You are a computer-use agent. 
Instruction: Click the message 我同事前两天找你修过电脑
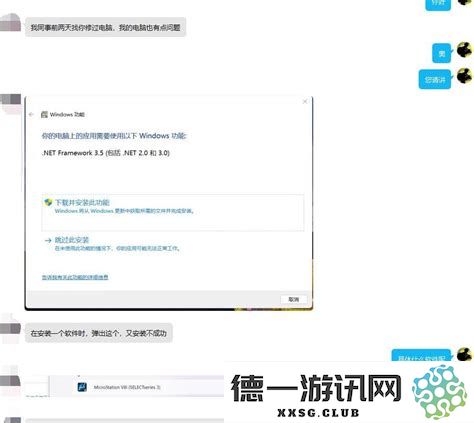coord(105,27)
